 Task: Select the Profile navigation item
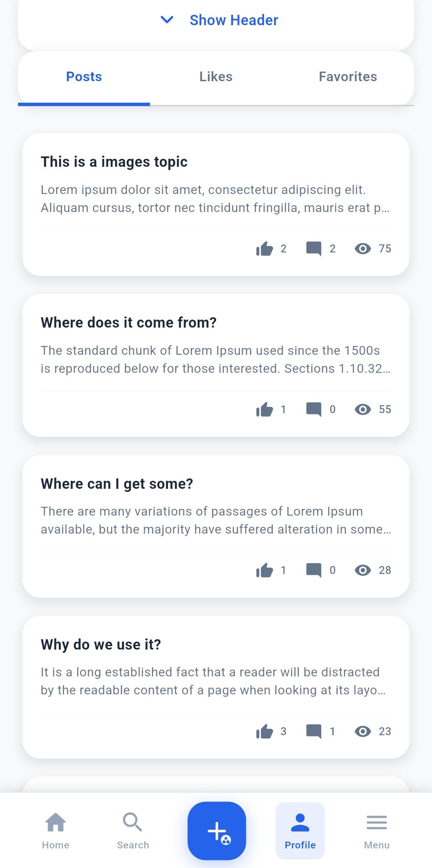coord(300,830)
